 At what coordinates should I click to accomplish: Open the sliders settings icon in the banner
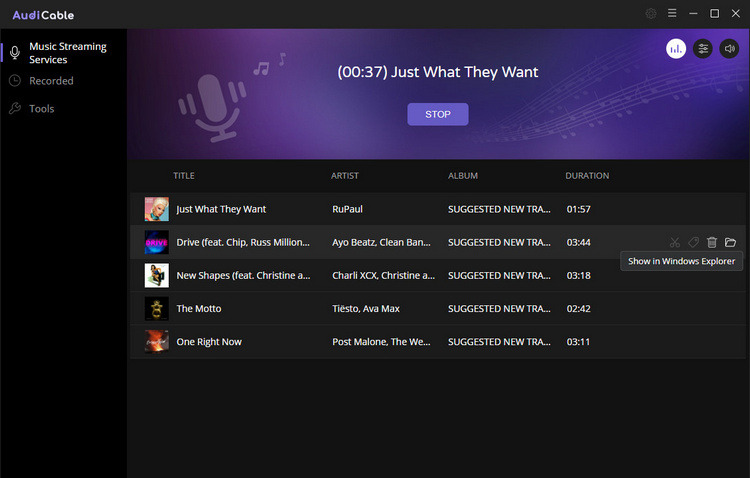703,49
